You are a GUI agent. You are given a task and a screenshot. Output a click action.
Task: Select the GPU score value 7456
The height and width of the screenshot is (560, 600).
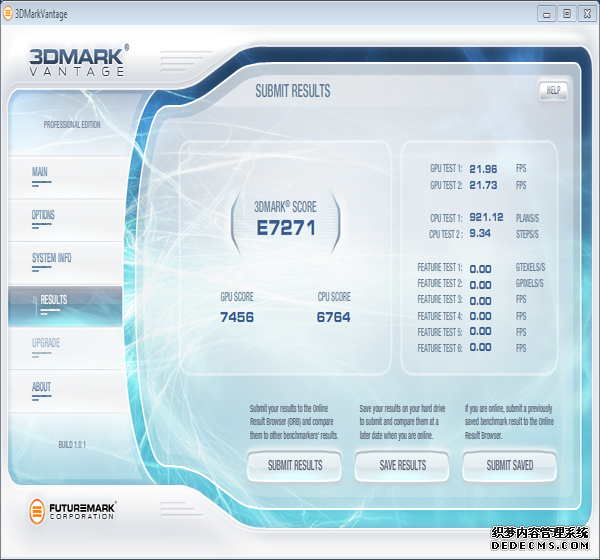click(x=237, y=317)
